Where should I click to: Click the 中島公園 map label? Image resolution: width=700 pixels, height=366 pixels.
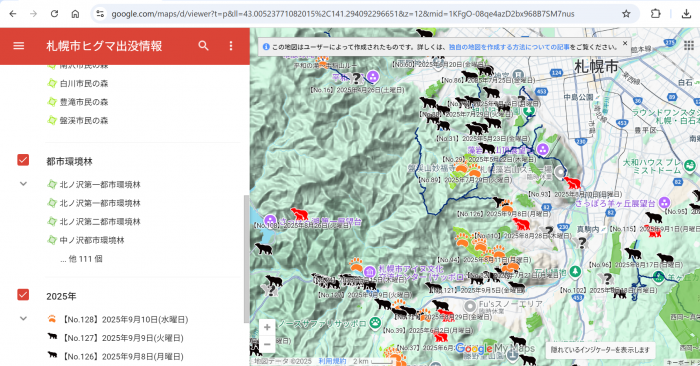(578, 97)
